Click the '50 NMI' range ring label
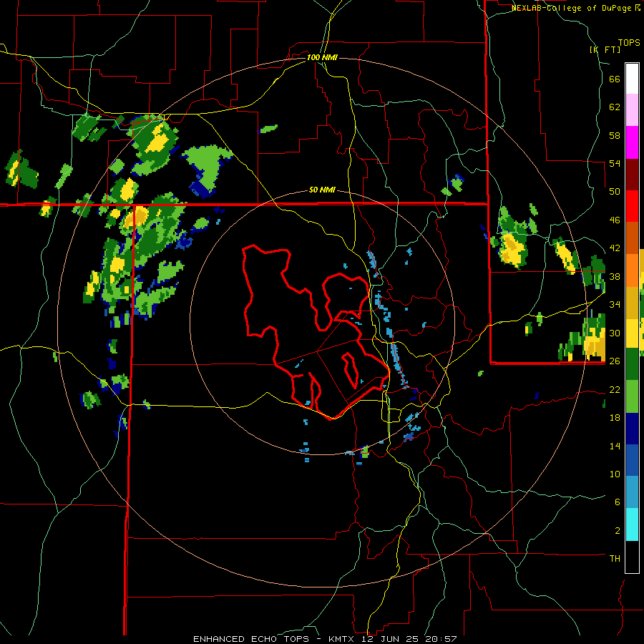Viewport: 644px width, 644px height. tap(322, 190)
